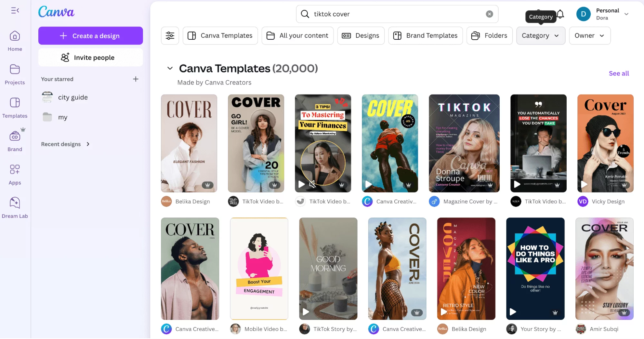Add a starred item with plus icon
The height and width of the screenshot is (339, 644).
click(136, 79)
